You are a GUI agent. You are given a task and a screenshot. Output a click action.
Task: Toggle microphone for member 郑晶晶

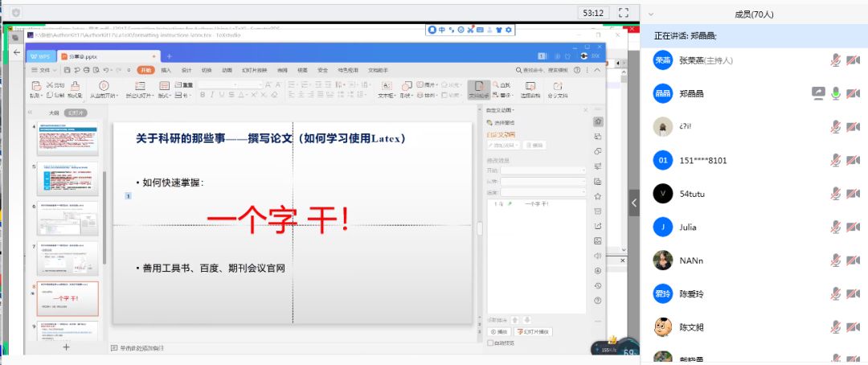click(x=836, y=93)
